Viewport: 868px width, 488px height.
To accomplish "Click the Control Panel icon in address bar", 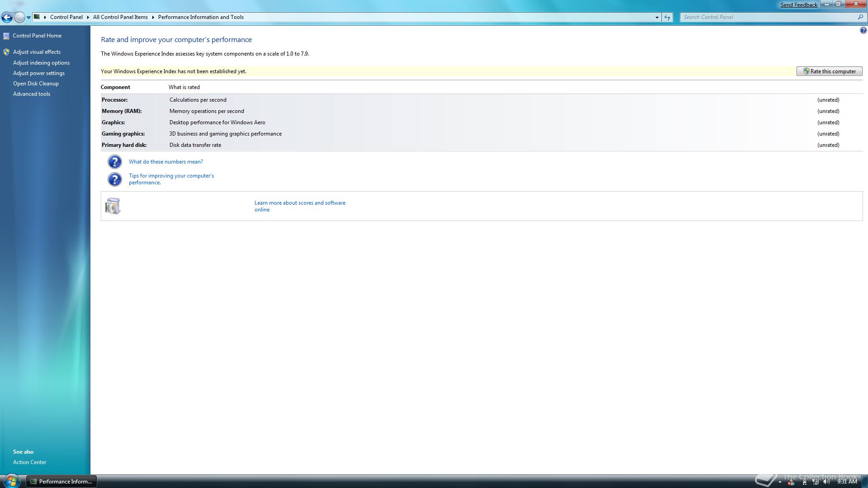I will click(37, 17).
